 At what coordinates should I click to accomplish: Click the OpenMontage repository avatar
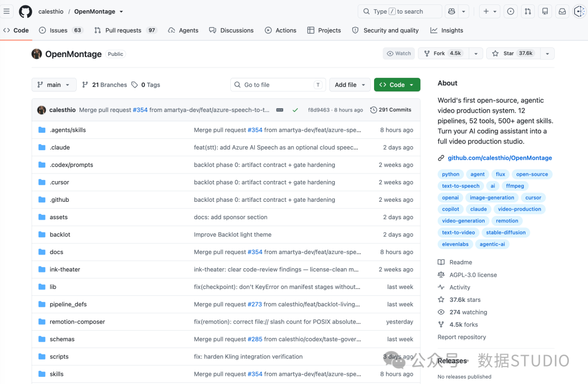point(37,54)
